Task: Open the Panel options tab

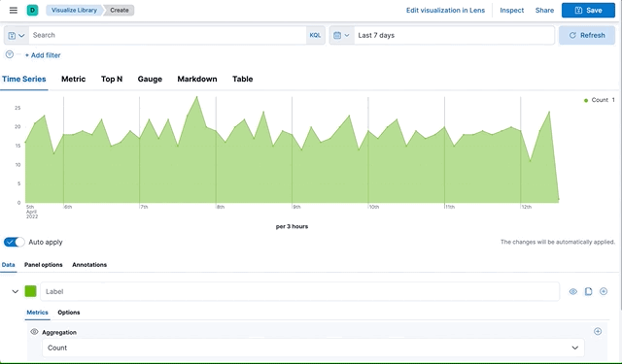Action: 43,265
